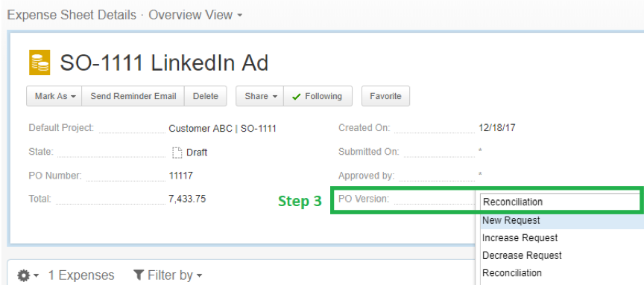Click the PO Version input field
This screenshot has height=285, width=644.
coord(560,202)
